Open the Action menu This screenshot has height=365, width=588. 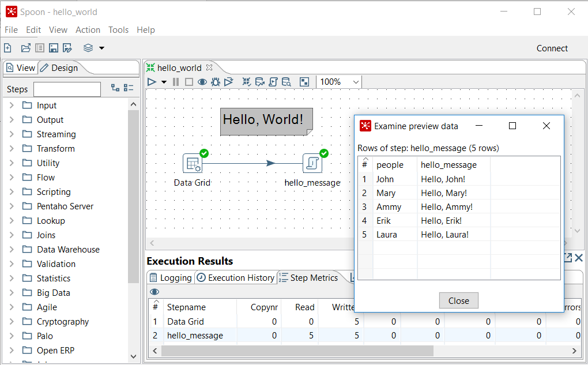pyautogui.click(x=88, y=29)
